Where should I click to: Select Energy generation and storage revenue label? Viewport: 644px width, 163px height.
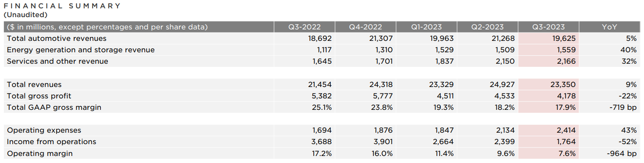81,50
